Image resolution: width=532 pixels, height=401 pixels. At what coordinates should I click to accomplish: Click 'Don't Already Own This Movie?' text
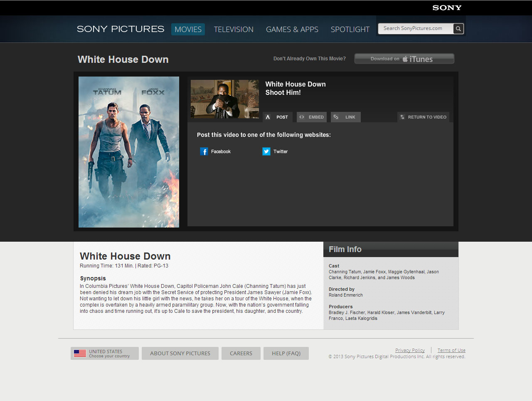coord(310,59)
